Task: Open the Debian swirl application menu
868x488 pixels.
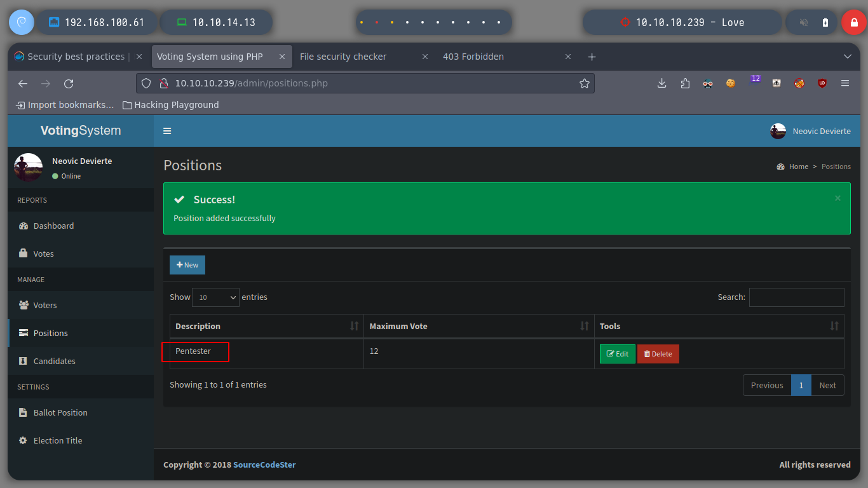Action: (21, 22)
